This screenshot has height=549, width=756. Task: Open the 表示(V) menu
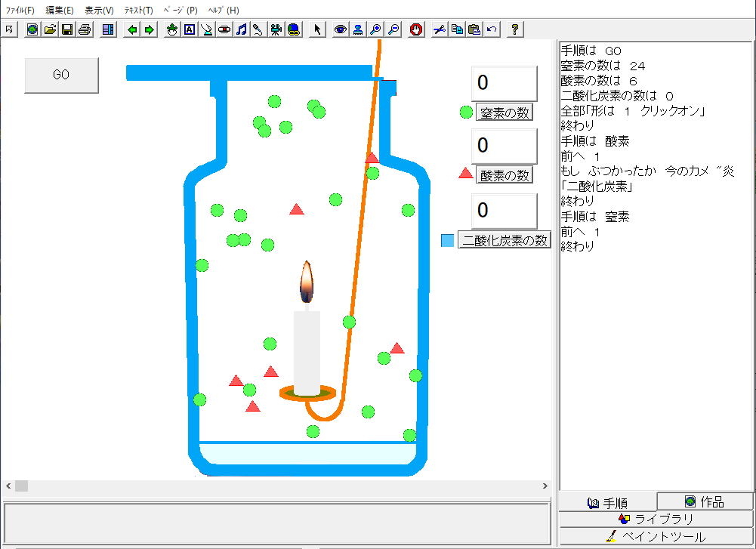99,10
